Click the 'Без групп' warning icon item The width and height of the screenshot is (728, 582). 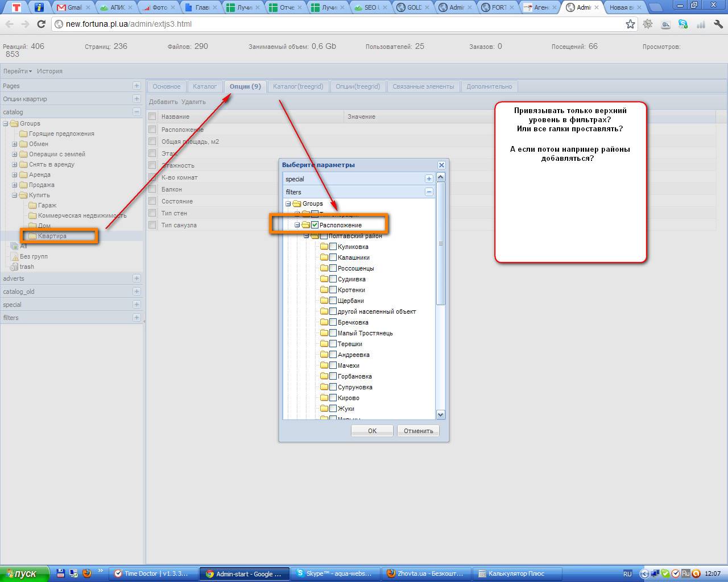coord(15,256)
